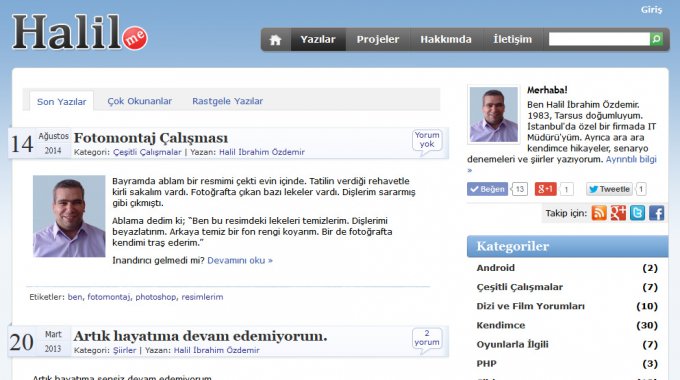The width and height of the screenshot is (680, 380).
Task: Click the Yorum yok comment bubble
Action: point(427,141)
